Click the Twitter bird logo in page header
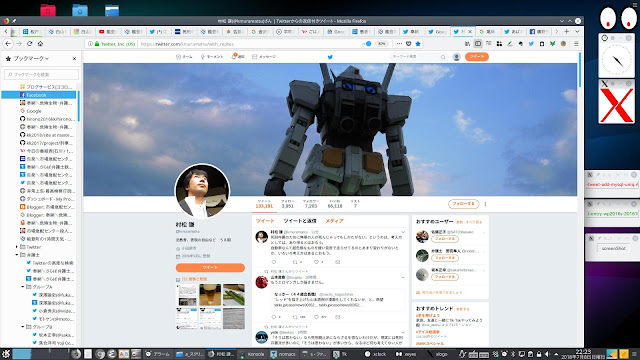This screenshot has height=360, width=640. coord(330,57)
